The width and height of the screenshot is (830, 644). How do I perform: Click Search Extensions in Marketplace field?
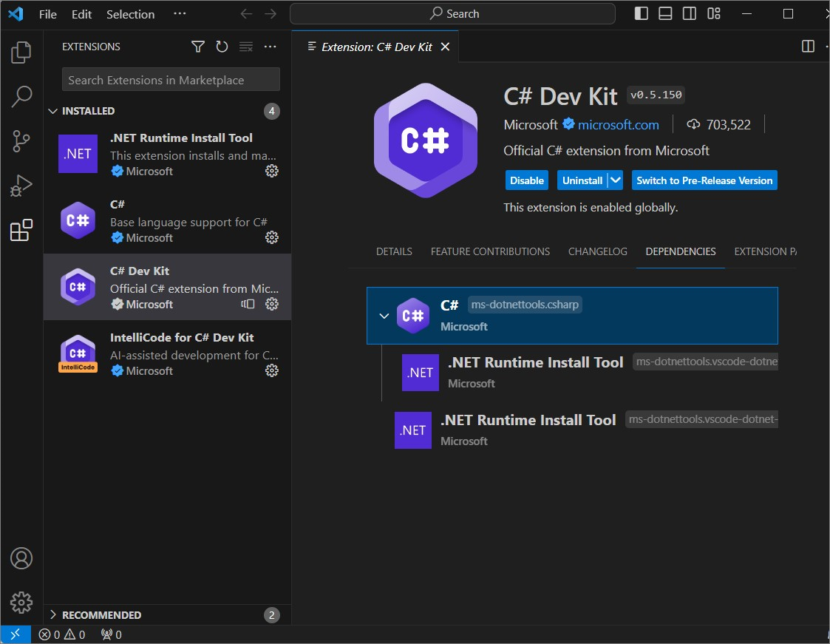[171, 79]
